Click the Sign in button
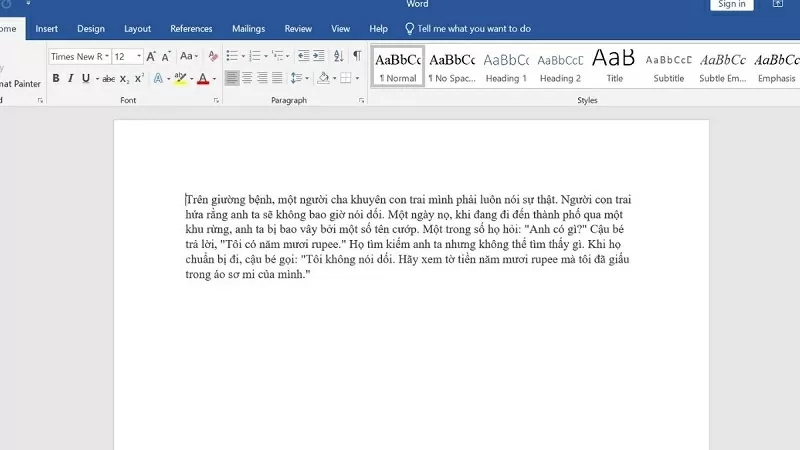 coord(732,5)
